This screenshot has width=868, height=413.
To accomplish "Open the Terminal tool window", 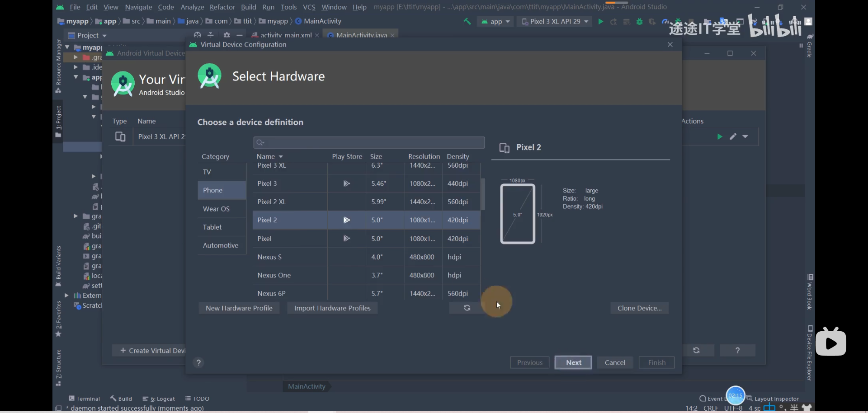I will click(x=84, y=399).
